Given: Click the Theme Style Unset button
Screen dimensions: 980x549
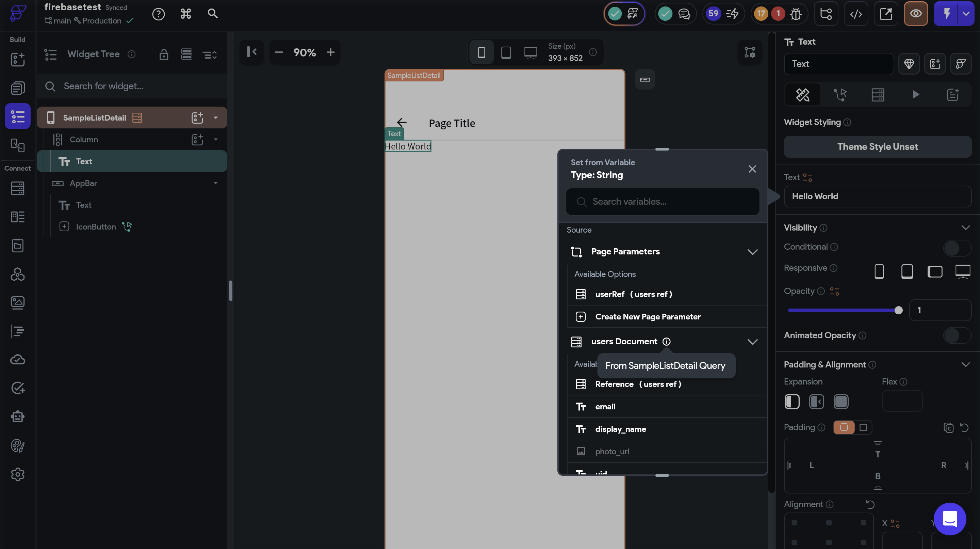Looking at the screenshot, I should (x=877, y=147).
